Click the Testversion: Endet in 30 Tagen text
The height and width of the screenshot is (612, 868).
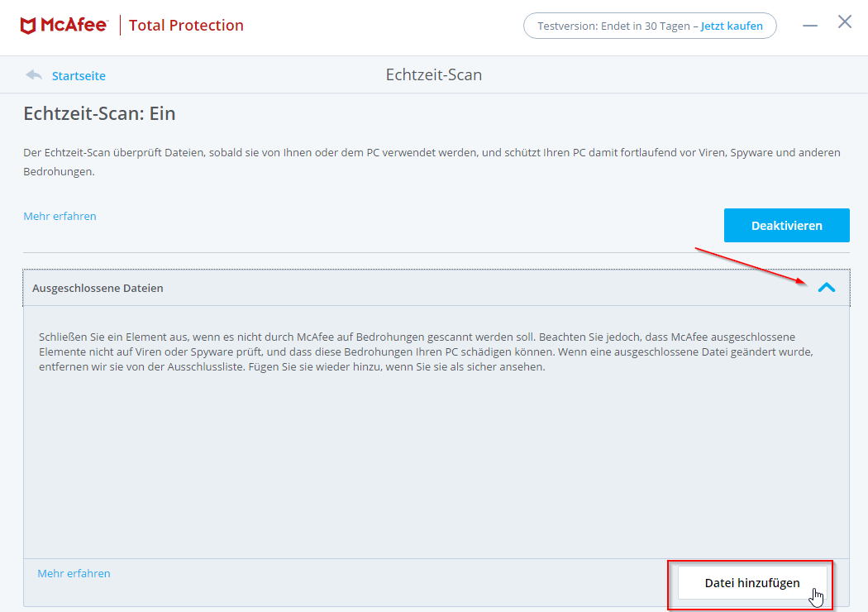pyautogui.click(x=614, y=26)
